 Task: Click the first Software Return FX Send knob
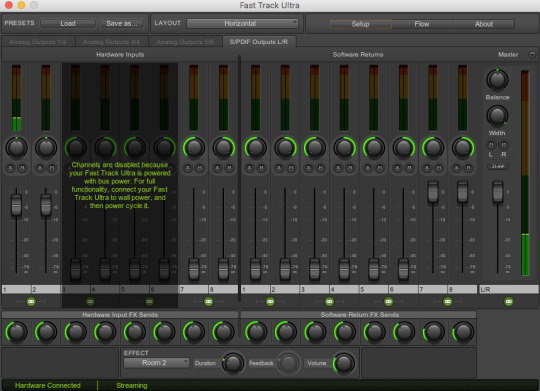pyautogui.click(x=256, y=332)
